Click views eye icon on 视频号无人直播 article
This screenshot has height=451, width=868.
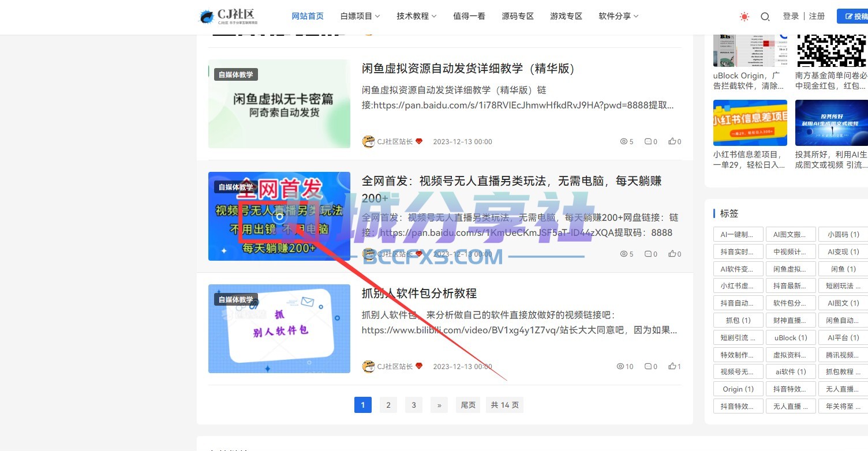[x=623, y=254]
